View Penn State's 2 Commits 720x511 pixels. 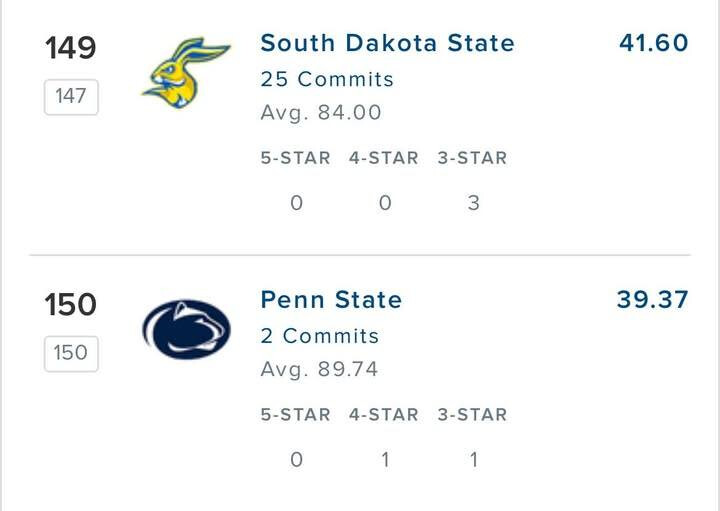click(x=320, y=336)
